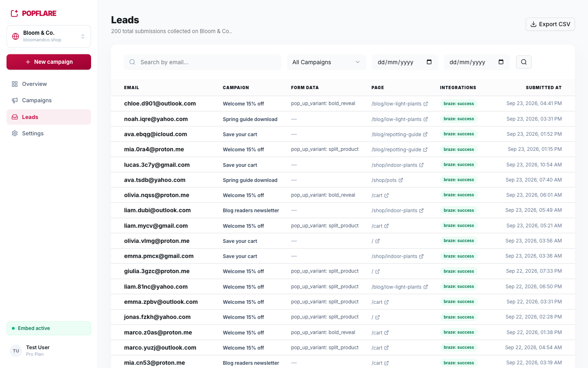Image resolution: width=588 pixels, height=368 pixels.
Task: Click the TU avatar
Action: click(16, 351)
